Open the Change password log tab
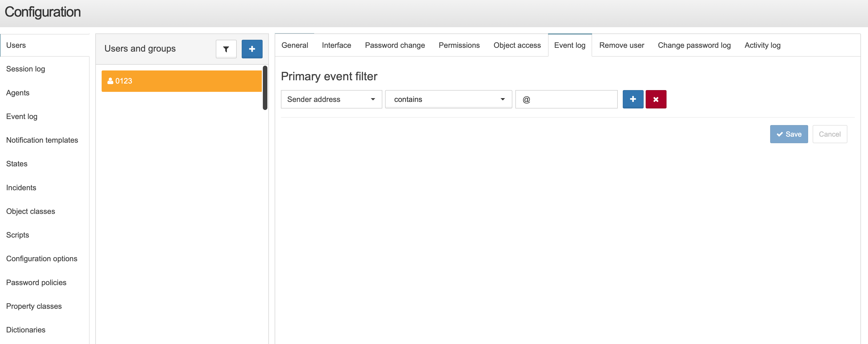 (x=694, y=45)
